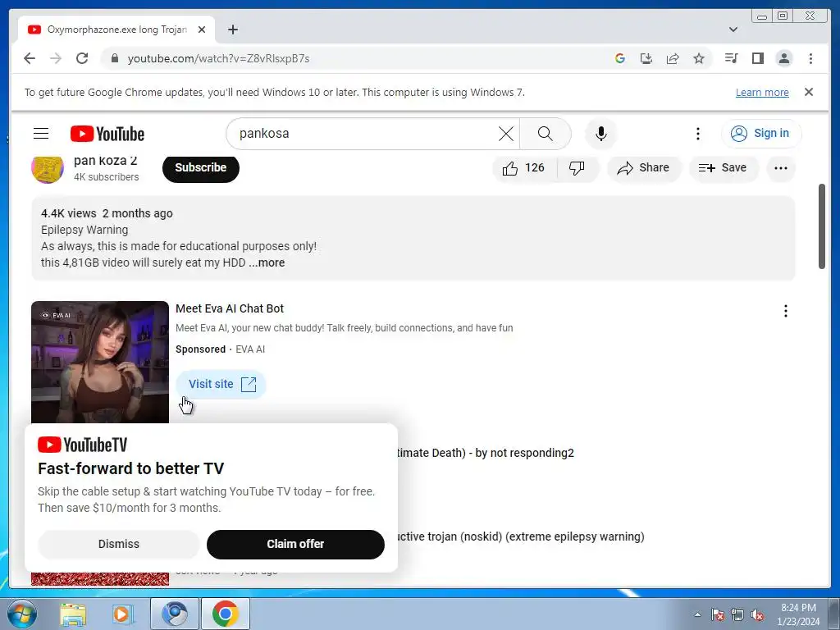Reload the current page
Viewport: 840px width, 630px height.
[x=82, y=58]
